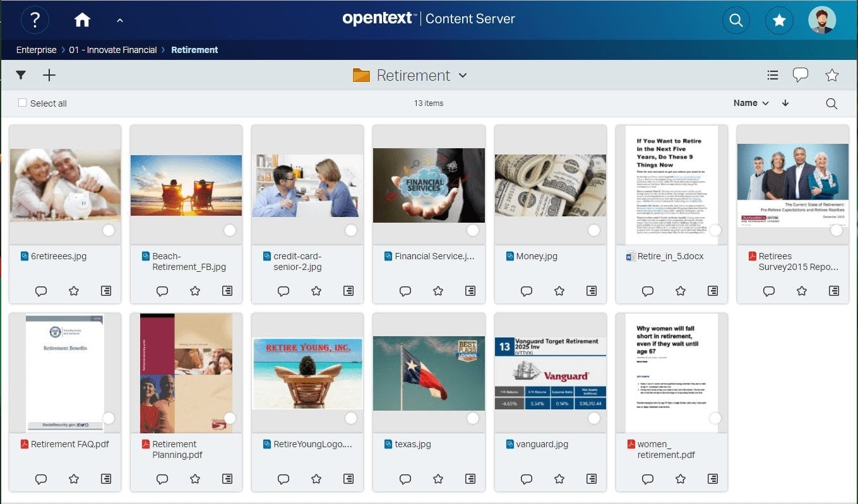The image size is (858, 504).
Task: Click the add new item plus icon
Action: 49,75
